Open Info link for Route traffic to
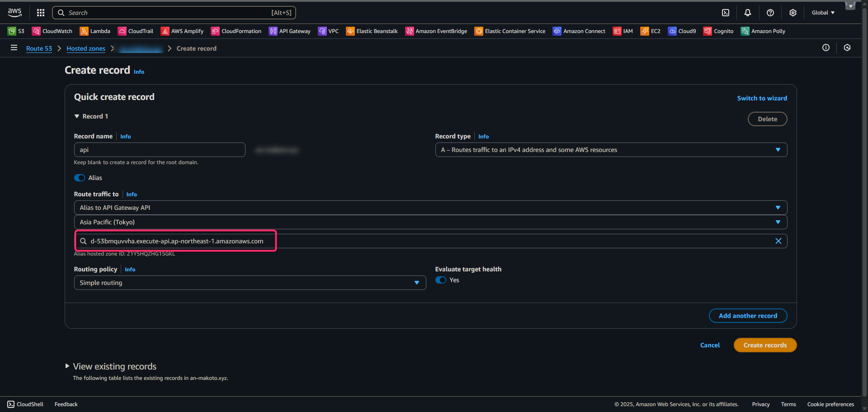Screen dimensions: 868x412 click(132, 194)
